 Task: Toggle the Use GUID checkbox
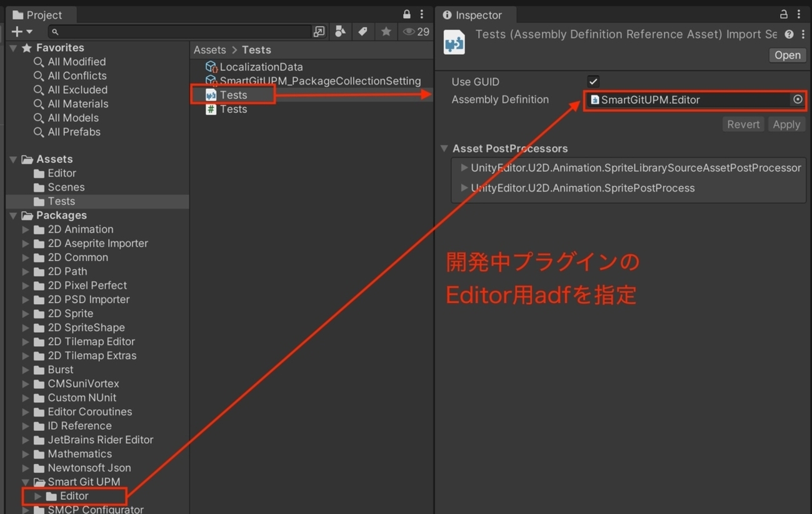592,81
